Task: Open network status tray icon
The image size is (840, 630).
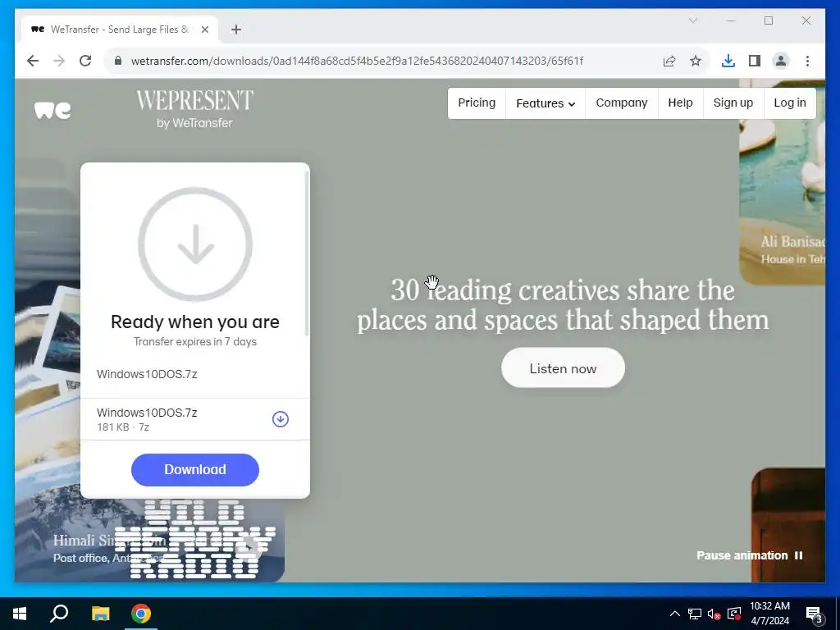Action: coord(694,614)
